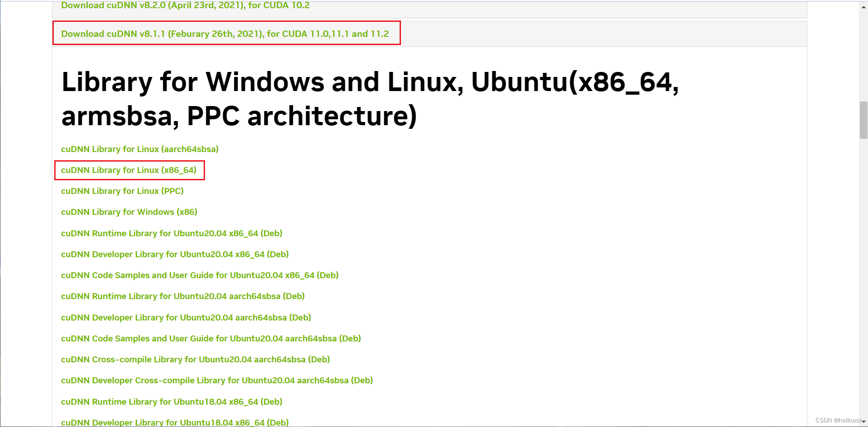Image resolution: width=868 pixels, height=427 pixels.
Task: Open cuDNN Developer Library Ubuntu20.04 x86_64 Deb
Action: [x=175, y=254]
